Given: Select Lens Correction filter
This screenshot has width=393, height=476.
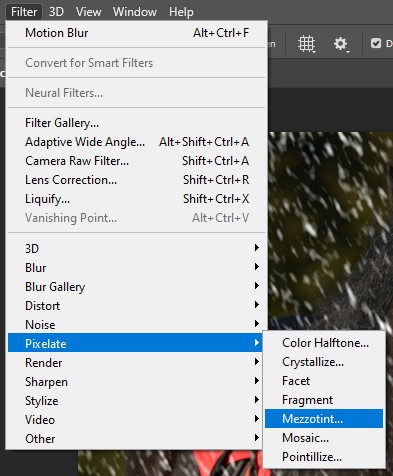Looking at the screenshot, I should pos(137,180).
